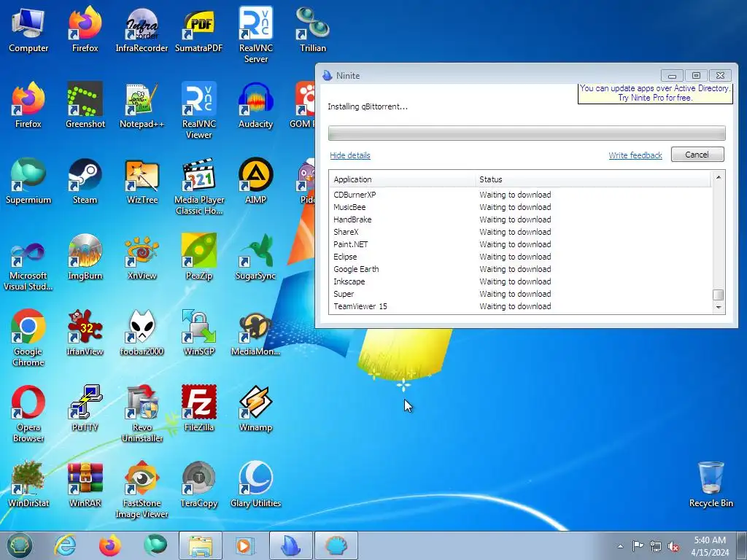
Task: Select the foobar2000 desktop icon
Action: pos(142,332)
